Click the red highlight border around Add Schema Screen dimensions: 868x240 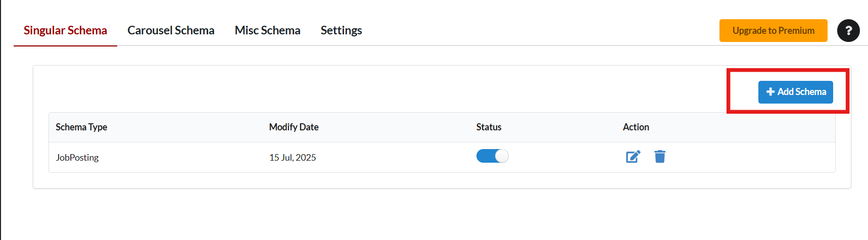pos(788,70)
